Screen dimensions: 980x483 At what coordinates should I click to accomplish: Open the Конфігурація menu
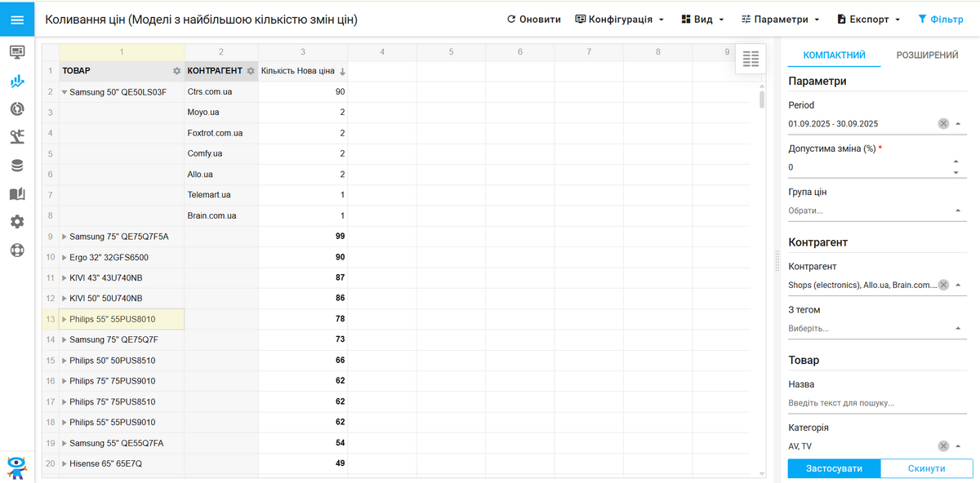click(619, 19)
